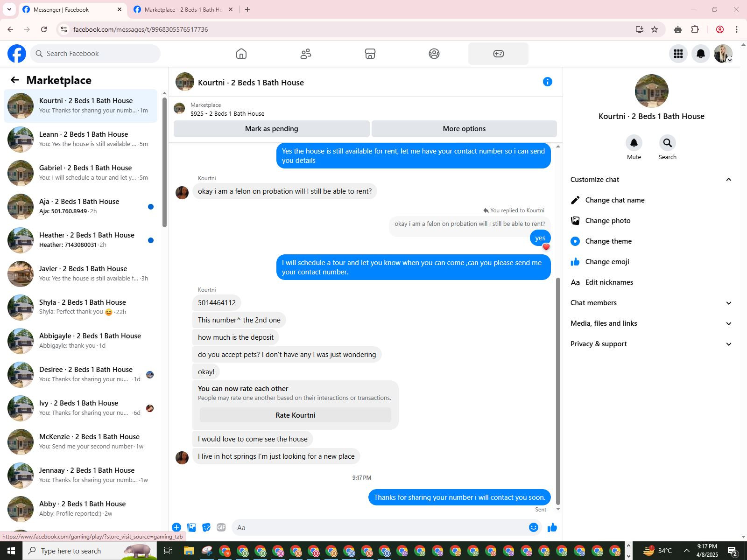Go back using the Marketplace arrow
This screenshot has width=747, height=560.
pyautogui.click(x=15, y=80)
